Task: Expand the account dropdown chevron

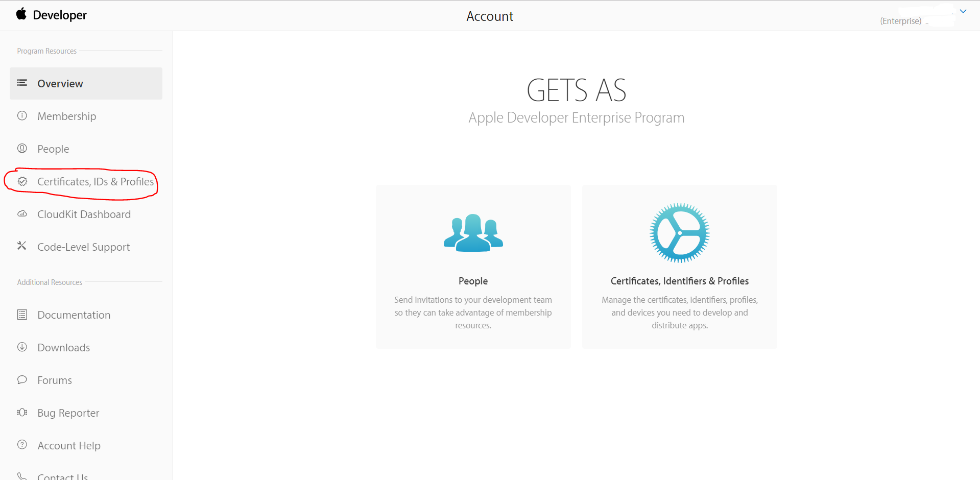Action: (963, 11)
